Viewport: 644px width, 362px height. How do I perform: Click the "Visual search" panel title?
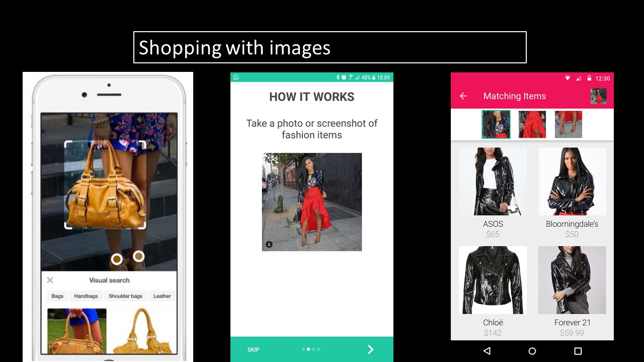(x=109, y=280)
